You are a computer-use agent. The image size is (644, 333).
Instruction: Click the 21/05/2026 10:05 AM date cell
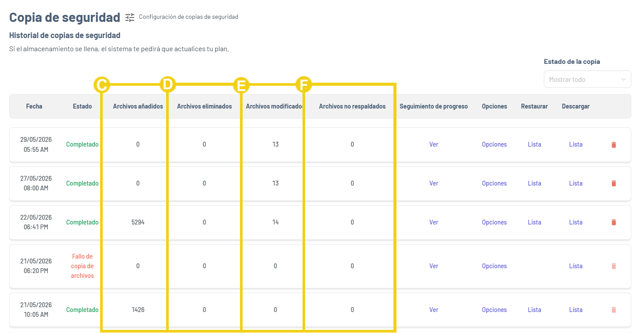pos(36,310)
